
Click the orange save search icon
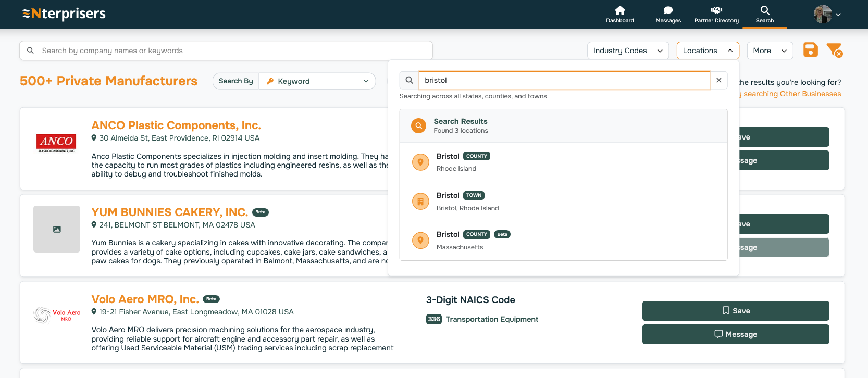click(x=810, y=50)
